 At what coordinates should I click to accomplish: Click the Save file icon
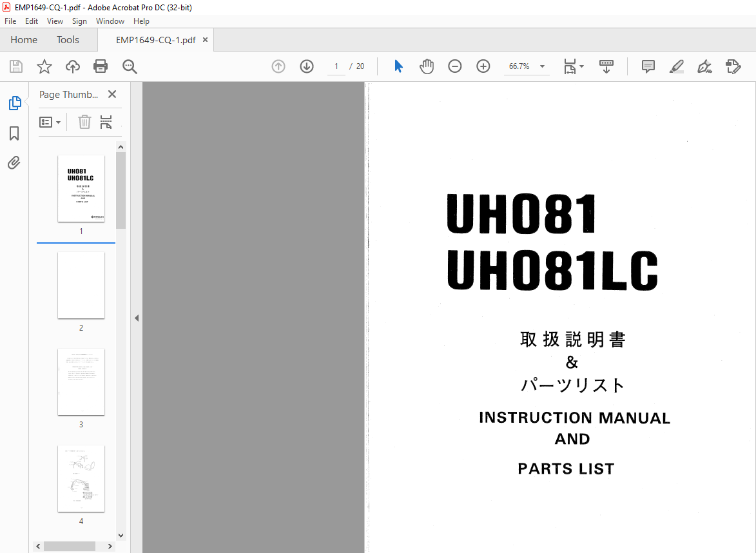16,66
